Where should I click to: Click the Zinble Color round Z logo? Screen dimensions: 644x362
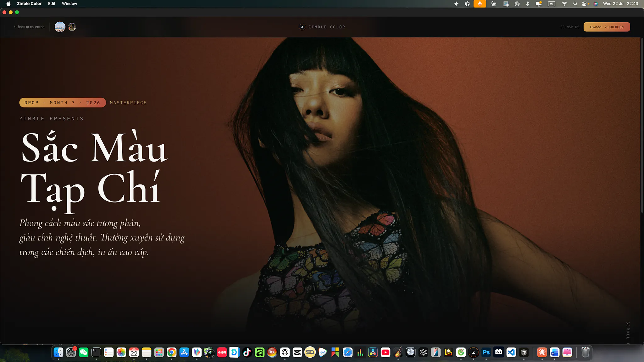[302, 27]
